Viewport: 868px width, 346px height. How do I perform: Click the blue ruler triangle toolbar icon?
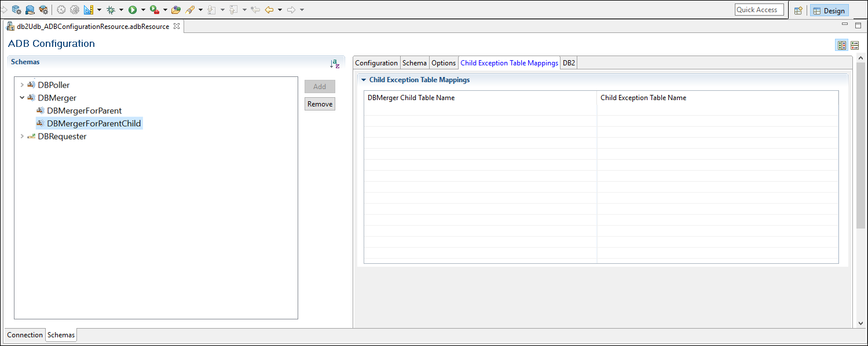pos(89,10)
